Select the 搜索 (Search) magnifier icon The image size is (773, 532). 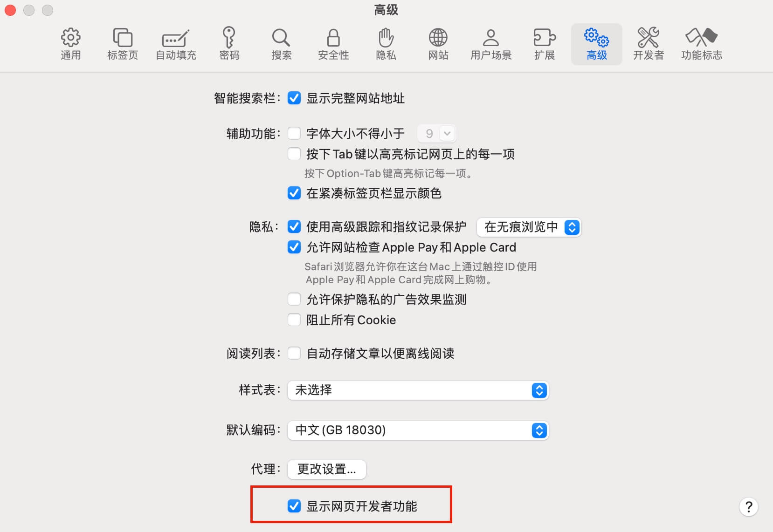[x=281, y=44]
